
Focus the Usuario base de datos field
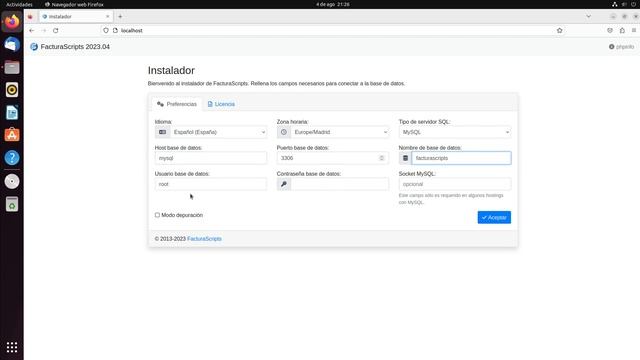pyautogui.click(x=211, y=184)
